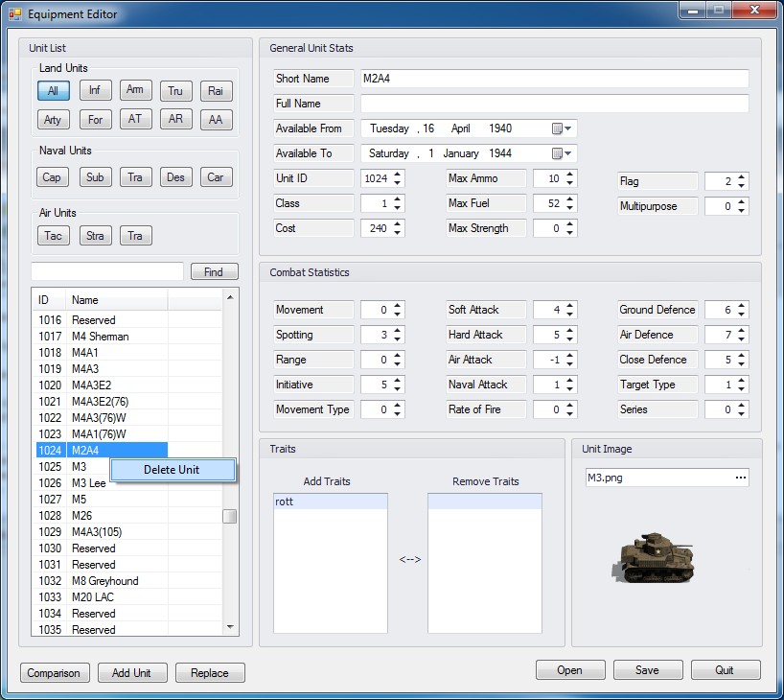The height and width of the screenshot is (700, 784).
Task: Click the unit list scroll up arrow
Action: (x=230, y=297)
